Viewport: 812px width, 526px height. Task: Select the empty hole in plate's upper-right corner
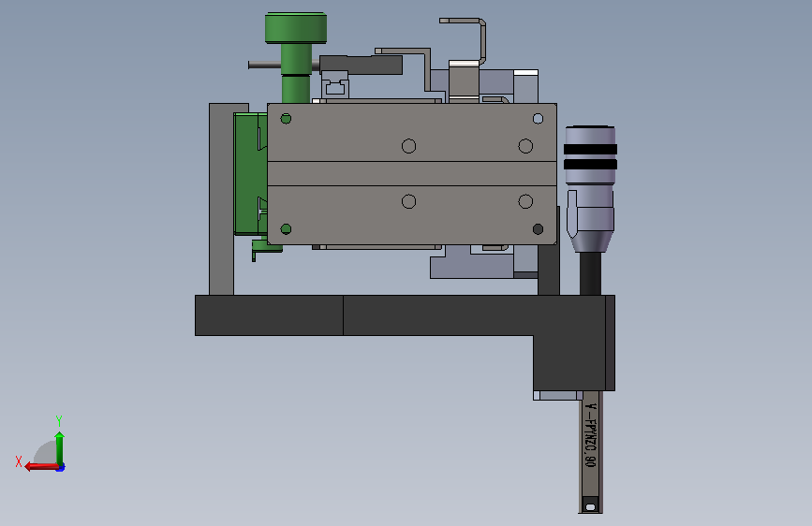click(538, 119)
